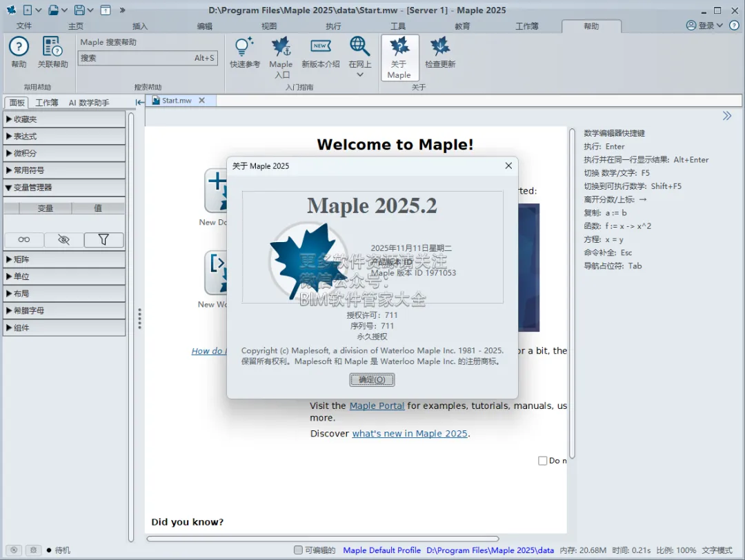The width and height of the screenshot is (745, 560).
Task: Toggle the hidden-eye icon in variable manager
Action: tap(63, 240)
